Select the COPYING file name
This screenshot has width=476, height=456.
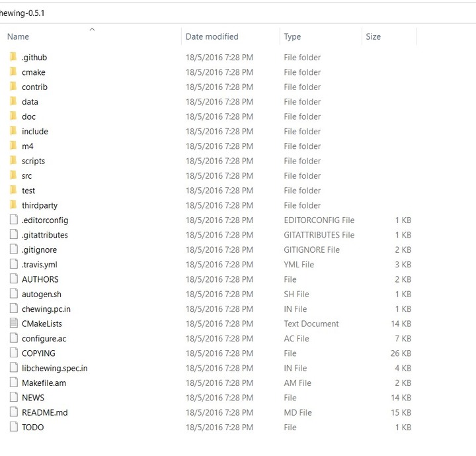coord(38,353)
